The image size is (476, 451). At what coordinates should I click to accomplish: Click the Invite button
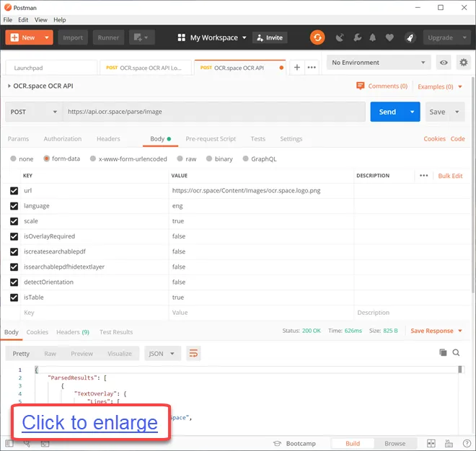pos(270,37)
